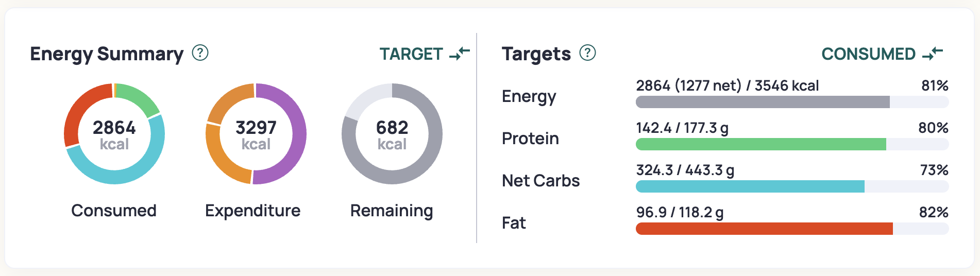
Task: Toggle the CONSUMED view label
Action: pyautogui.click(x=868, y=54)
